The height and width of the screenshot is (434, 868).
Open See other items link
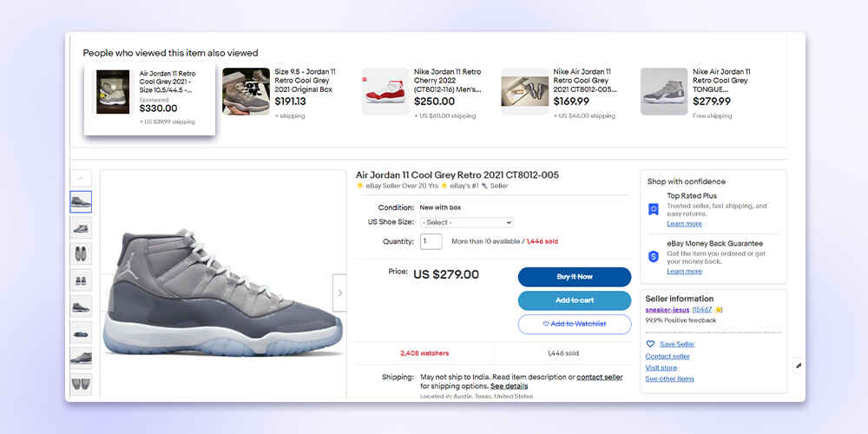(669, 378)
